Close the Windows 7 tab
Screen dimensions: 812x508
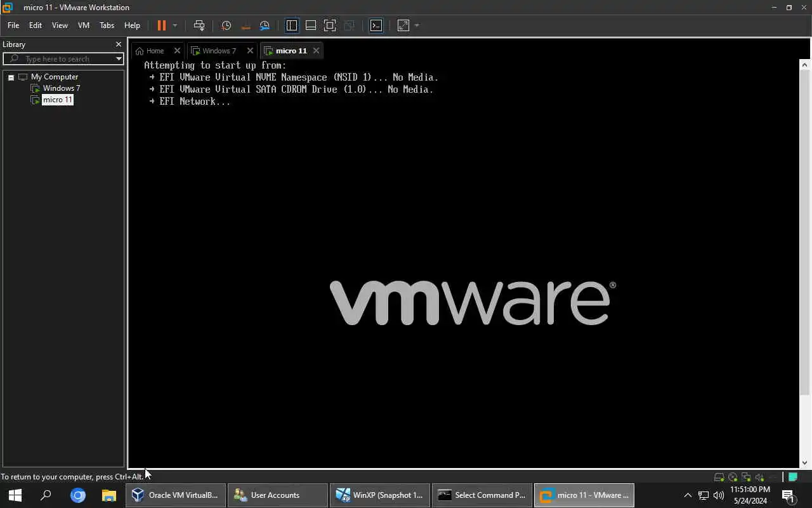(x=250, y=51)
